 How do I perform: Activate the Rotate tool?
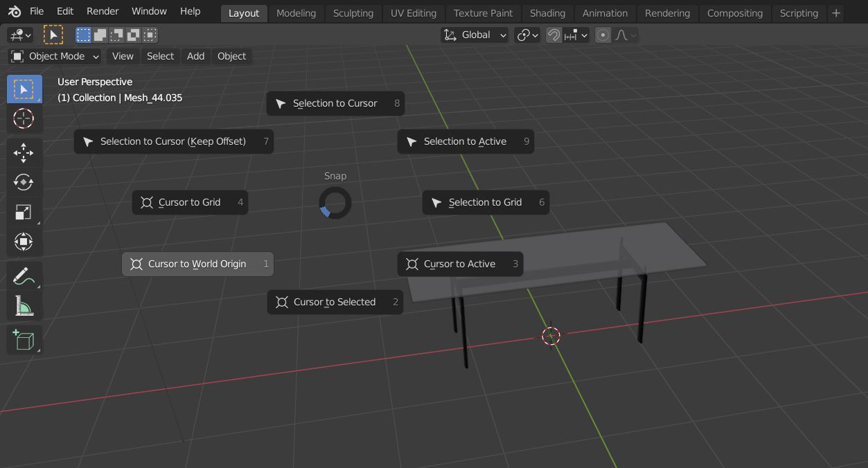[x=24, y=182]
